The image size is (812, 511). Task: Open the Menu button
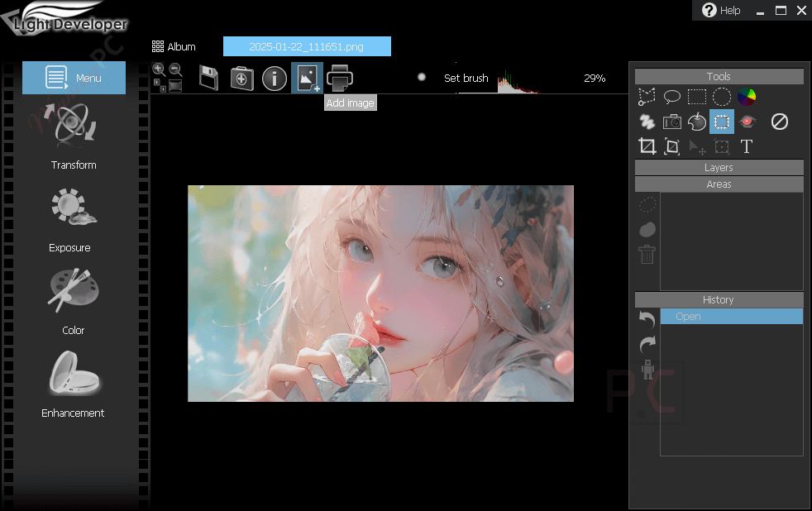74,78
